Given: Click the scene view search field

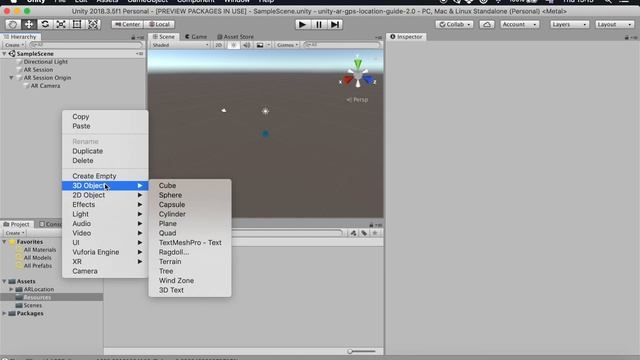Looking at the screenshot, I should tap(342, 45).
